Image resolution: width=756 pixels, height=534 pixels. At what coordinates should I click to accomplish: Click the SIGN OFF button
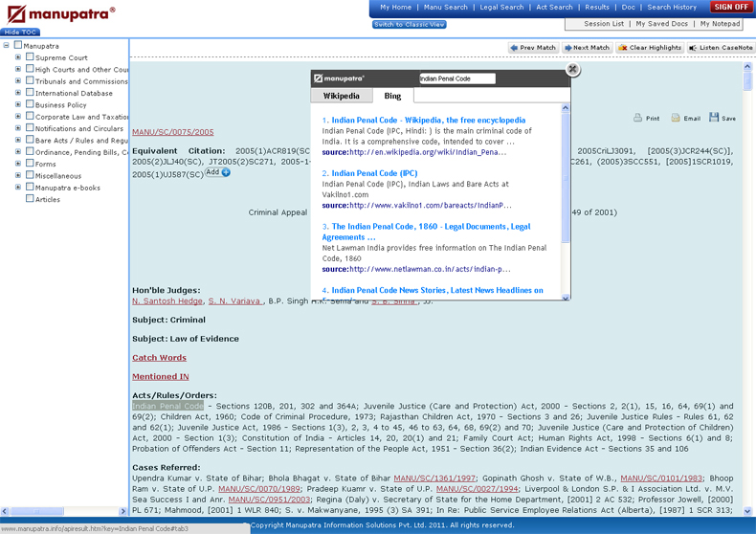tap(731, 7)
